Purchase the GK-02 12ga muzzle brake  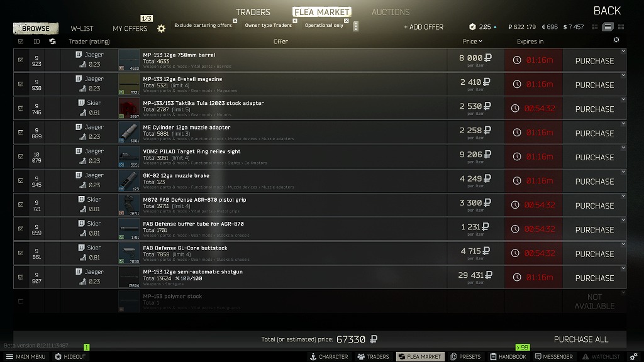click(594, 182)
